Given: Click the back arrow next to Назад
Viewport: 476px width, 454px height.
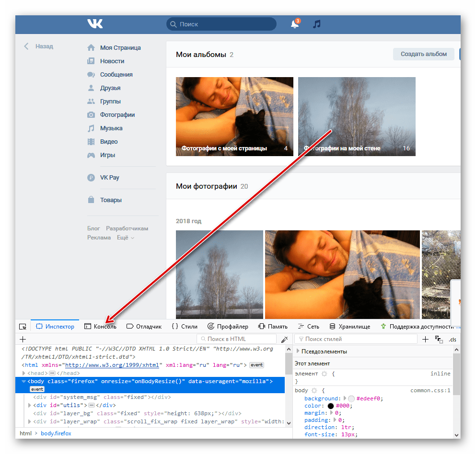Looking at the screenshot, I should (x=26, y=46).
